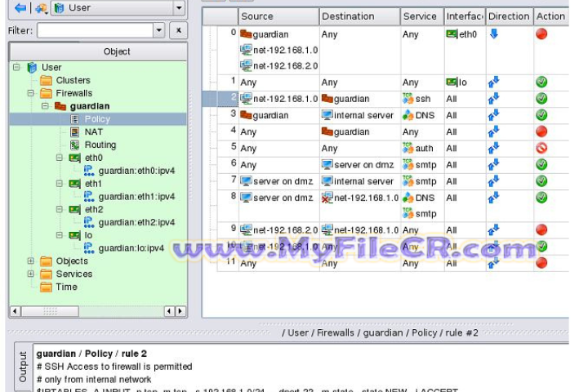Viewport: 588px width, 392px height.
Task: Click the Output side tab
Action: [23, 367]
